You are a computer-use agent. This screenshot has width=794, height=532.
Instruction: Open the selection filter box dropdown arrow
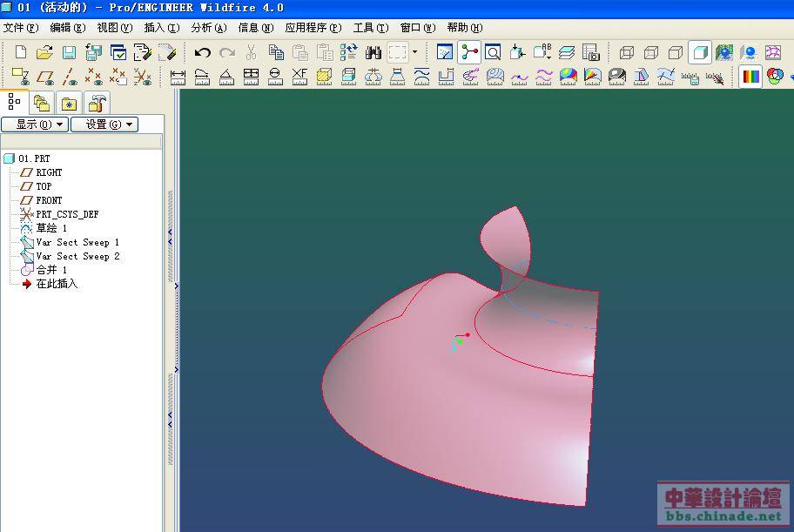[x=414, y=52]
